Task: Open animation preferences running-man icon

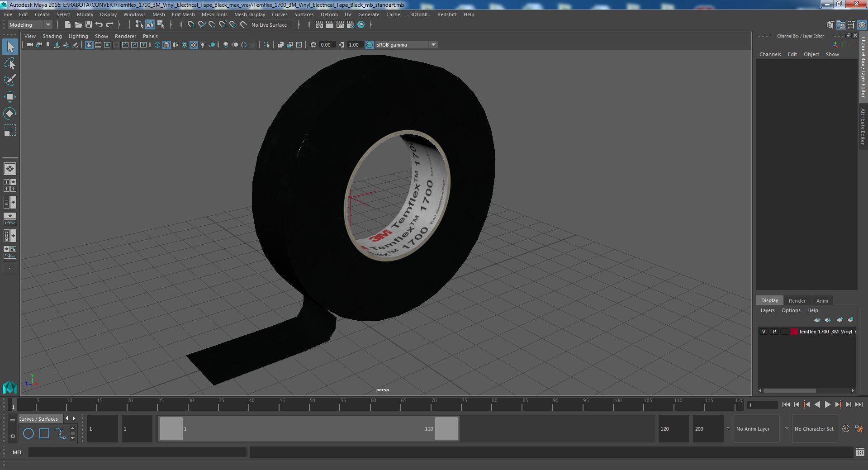Action: click(x=859, y=428)
